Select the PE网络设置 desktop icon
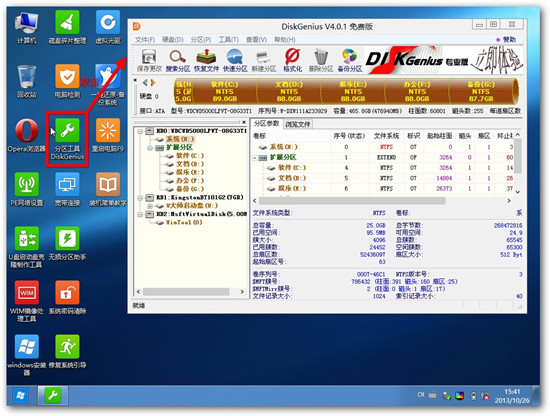The image size is (550, 416). [x=27, y=189]
